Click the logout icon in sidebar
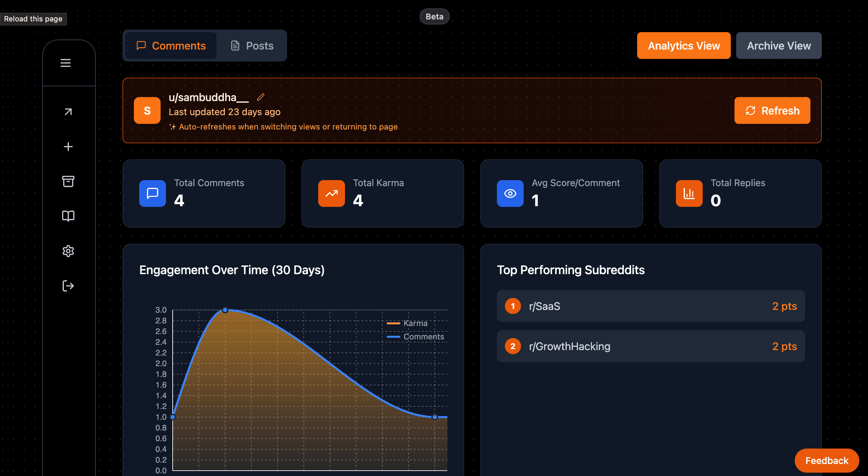The width and height of the screenshot is (868, 476). click(68, 286)
